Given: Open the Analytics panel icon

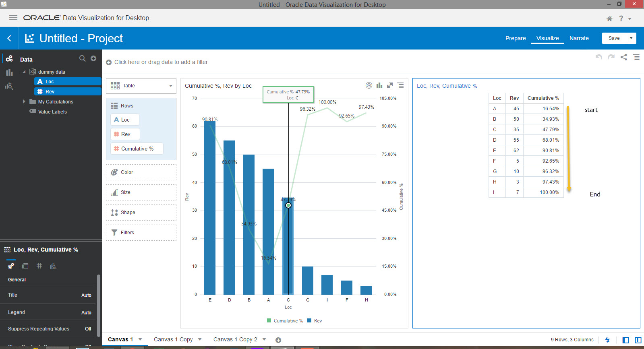Looking at the screenshot, I should click(9, 86).
